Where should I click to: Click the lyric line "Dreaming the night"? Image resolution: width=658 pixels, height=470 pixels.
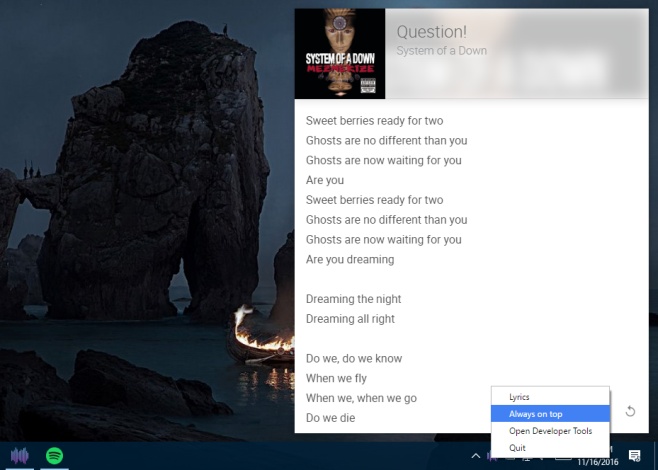coord(353,299)
